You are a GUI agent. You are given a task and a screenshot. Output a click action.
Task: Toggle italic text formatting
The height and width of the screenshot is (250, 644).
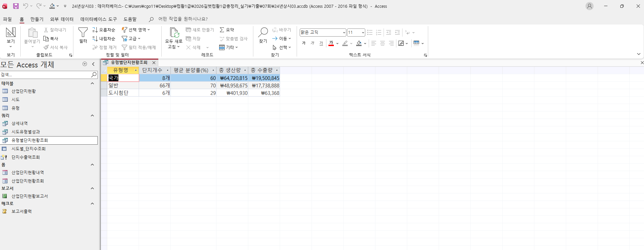[313, 43]
